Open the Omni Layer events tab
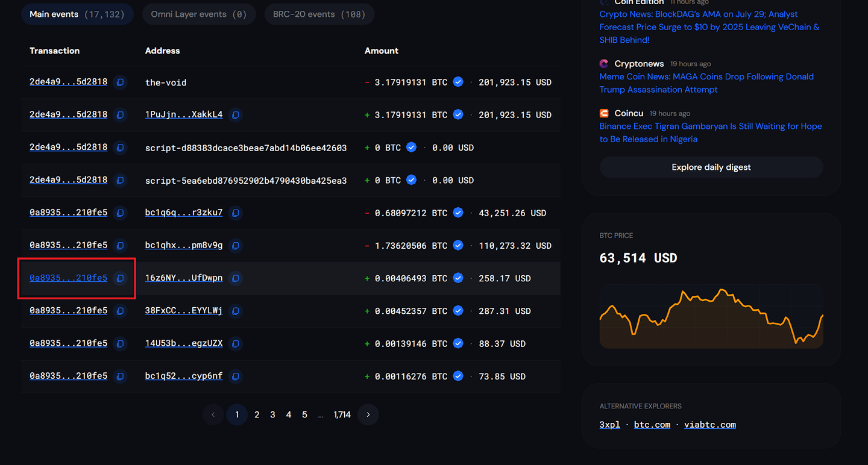The width and height of the screenshot is (868, 465). tap(199, 14)
